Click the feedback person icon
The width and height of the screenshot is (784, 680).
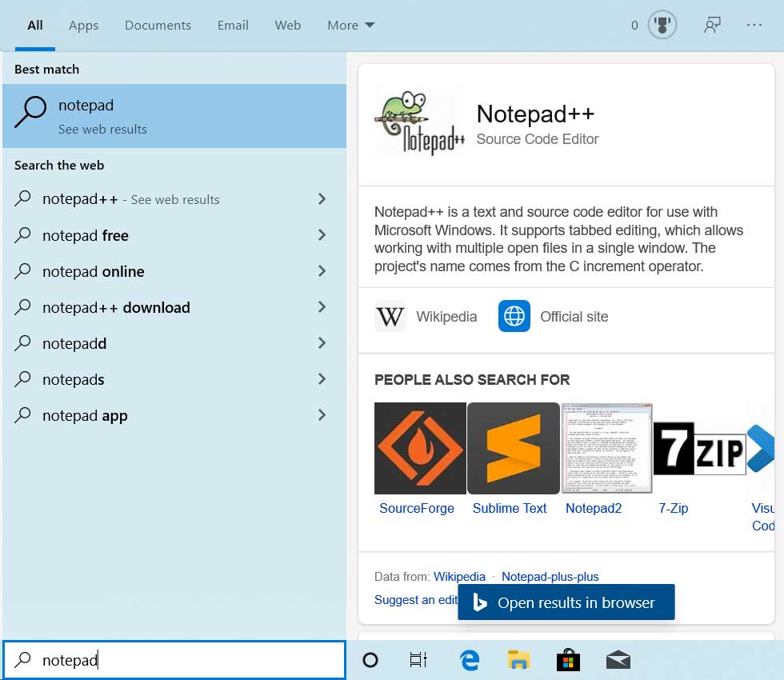pos(712,25)
